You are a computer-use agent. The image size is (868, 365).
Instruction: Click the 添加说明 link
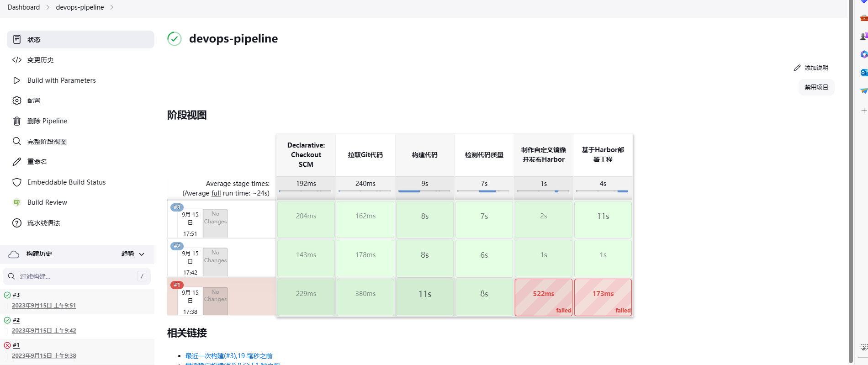[811, 68]
